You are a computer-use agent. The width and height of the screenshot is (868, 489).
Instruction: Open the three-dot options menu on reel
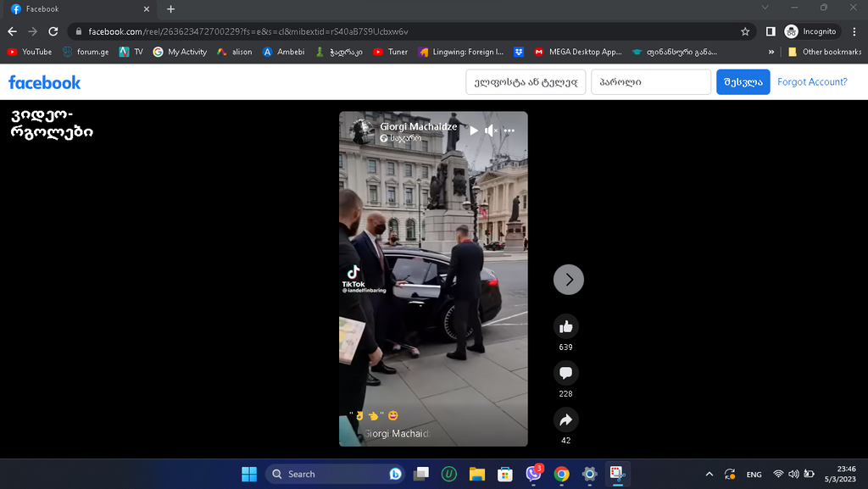[509, 131]
